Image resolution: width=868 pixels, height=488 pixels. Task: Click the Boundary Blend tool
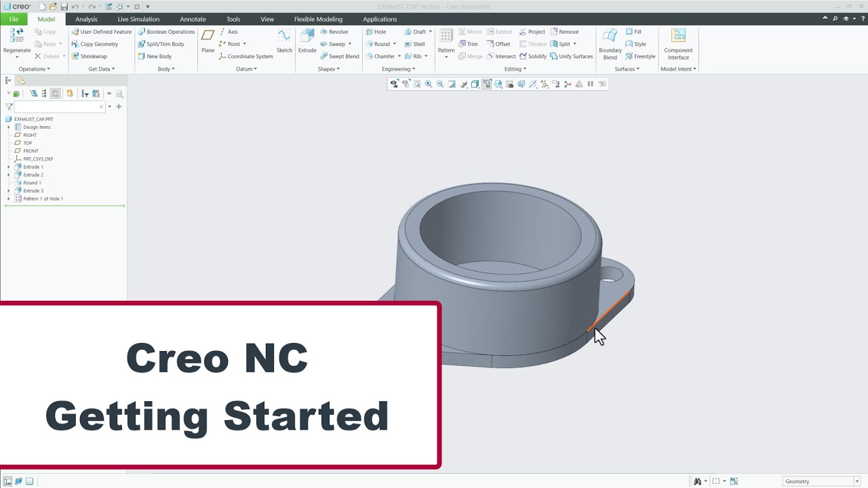click(x=610, y=44)
